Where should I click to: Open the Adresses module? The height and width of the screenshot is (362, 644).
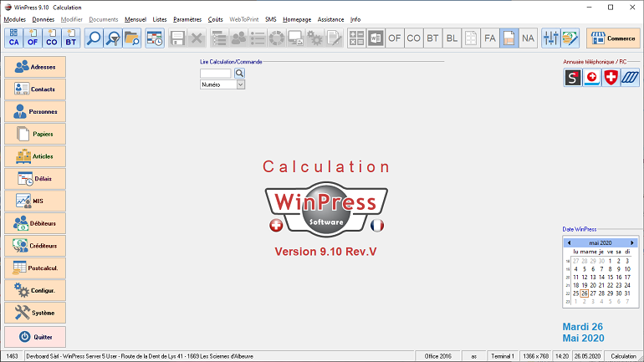coord(35,67)
